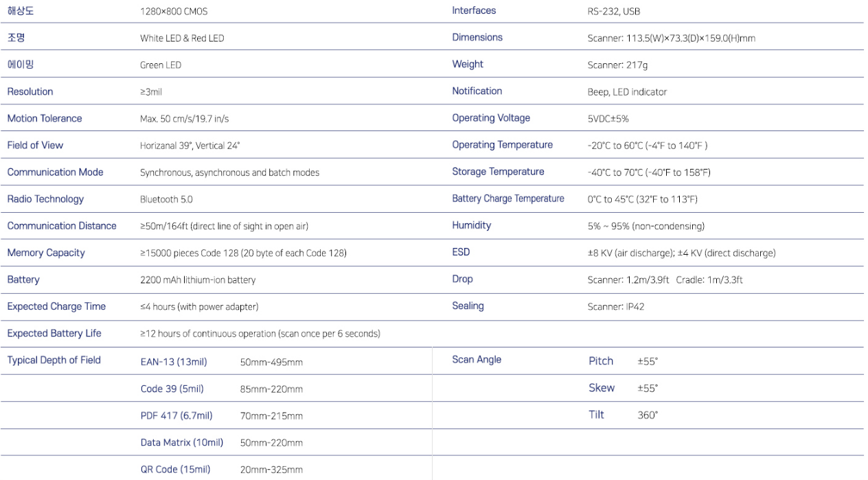868x480 pixels.
Task: Select the RS-232, USB value text
Action: tap(614, 11)
